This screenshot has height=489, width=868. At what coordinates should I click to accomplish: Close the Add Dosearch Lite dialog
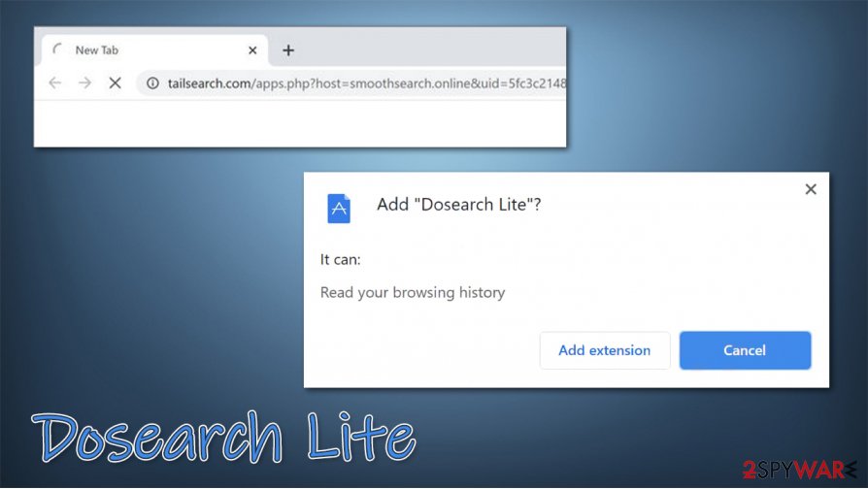(x=811, y=189)
